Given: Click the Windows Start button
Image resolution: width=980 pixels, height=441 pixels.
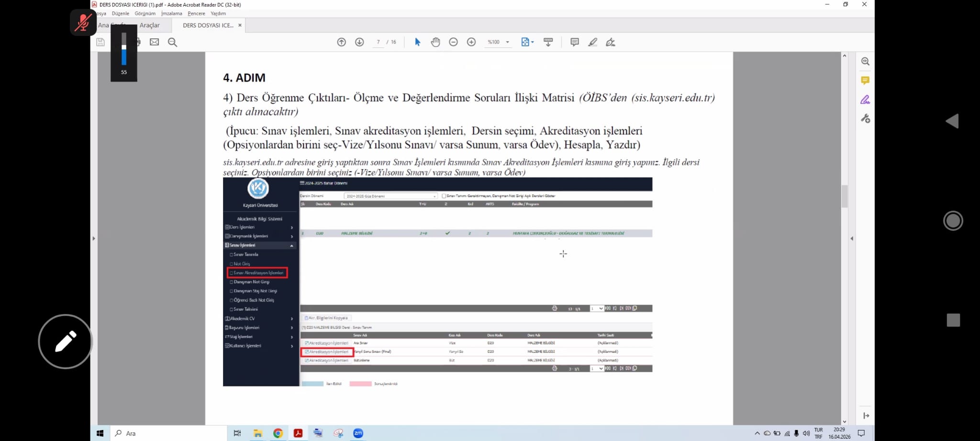Looking at the screenshot, I should coord(100,433).
